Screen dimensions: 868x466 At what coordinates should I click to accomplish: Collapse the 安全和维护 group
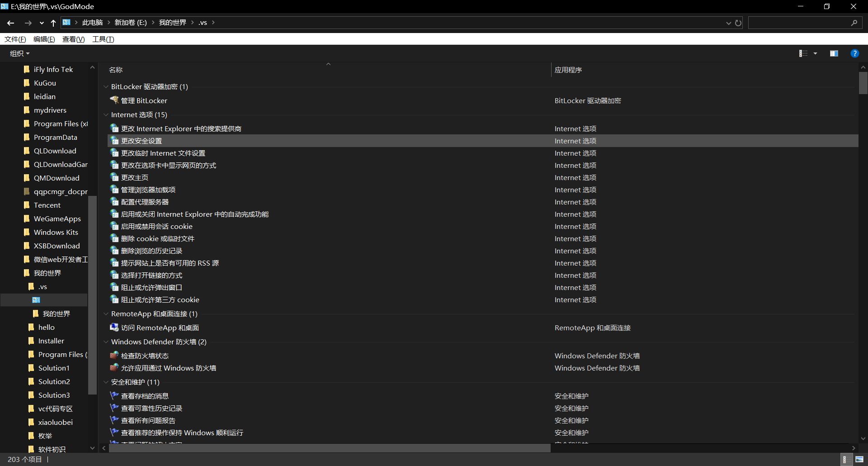[106, 382]
